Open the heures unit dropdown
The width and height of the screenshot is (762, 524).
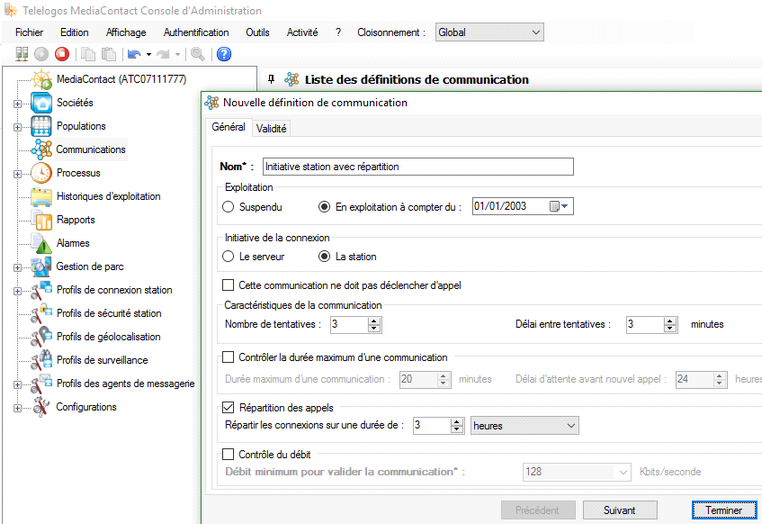(524, 426)
